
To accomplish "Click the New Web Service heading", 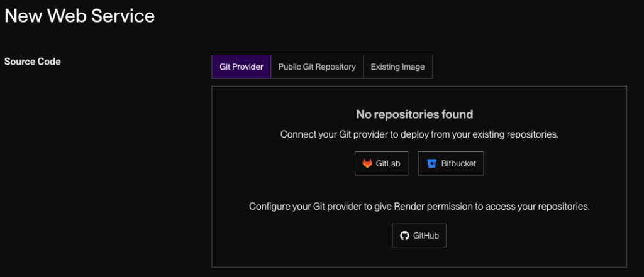I will point(79,16).
